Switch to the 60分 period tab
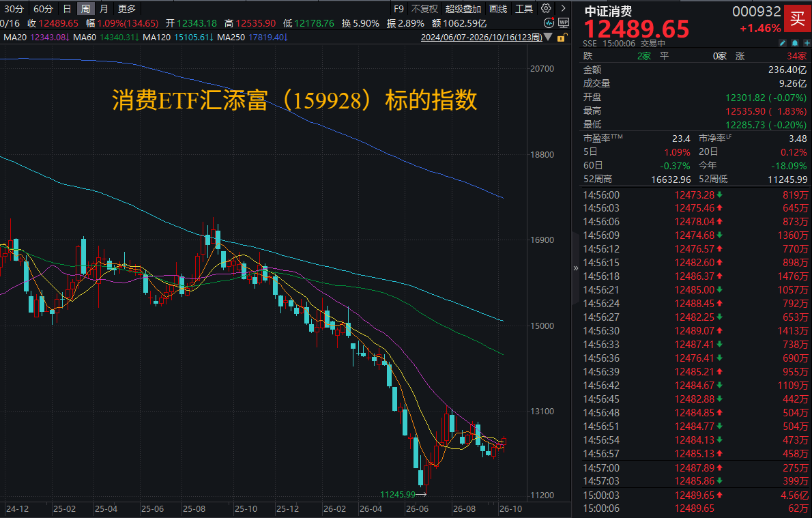 point(43,9)
